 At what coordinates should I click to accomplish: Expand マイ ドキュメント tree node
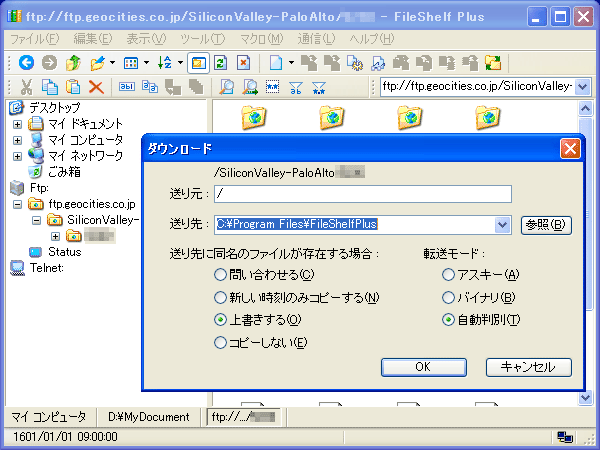[17, 124]
